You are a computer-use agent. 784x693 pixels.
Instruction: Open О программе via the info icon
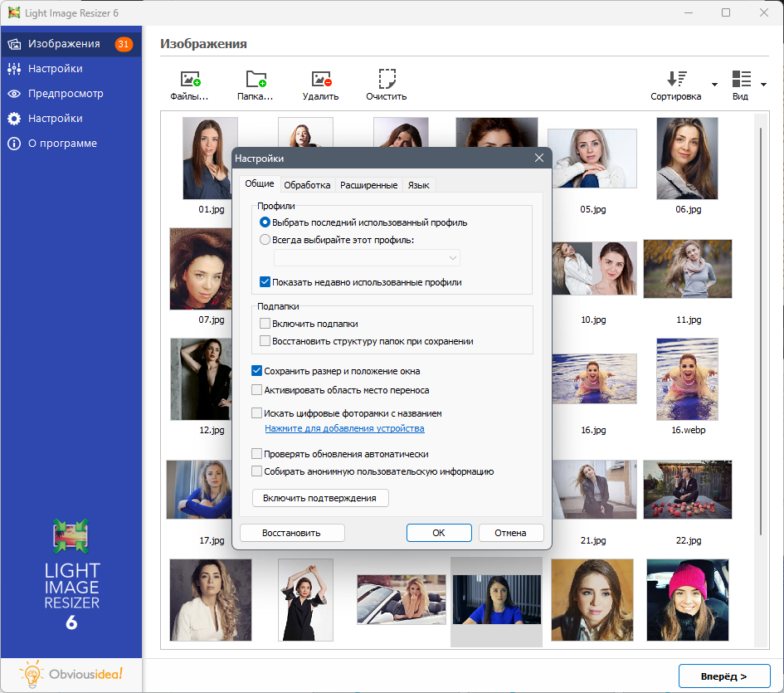pos(14,144)
